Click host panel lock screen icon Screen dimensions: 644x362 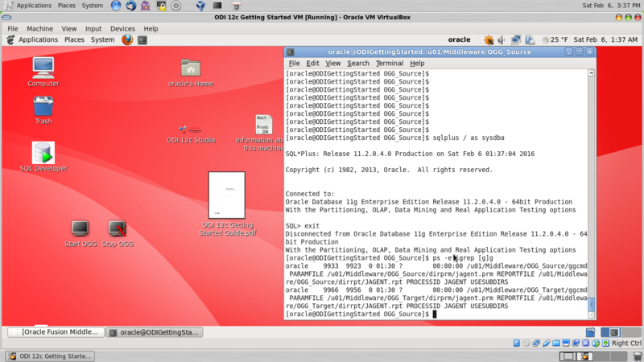[x=161, y=6]
